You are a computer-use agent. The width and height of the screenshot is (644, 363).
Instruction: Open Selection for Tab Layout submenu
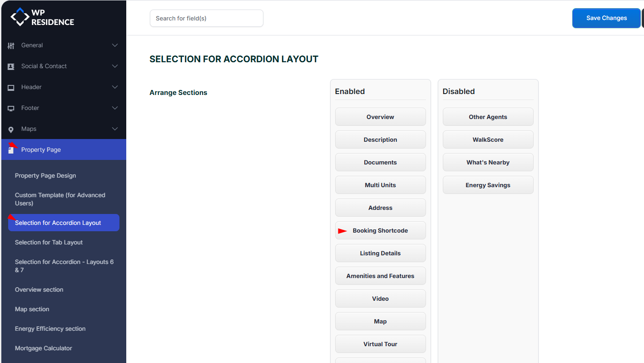pyautogui.click(x=49, y=242)
